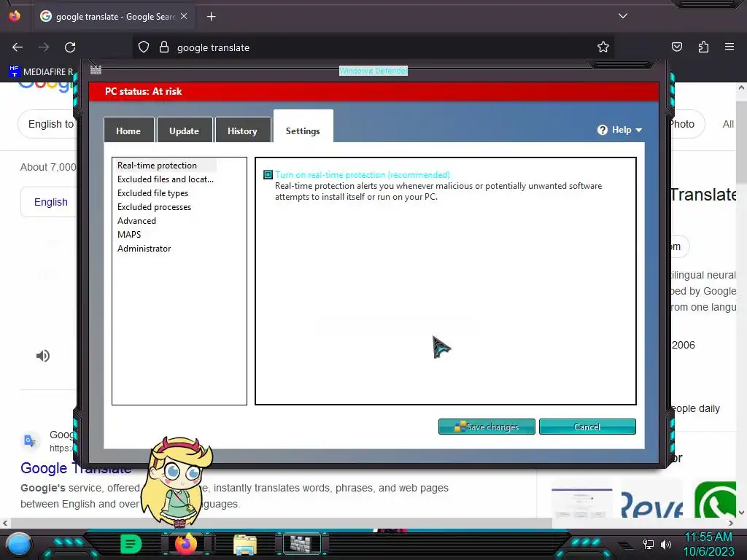Click page horizontal scrollbar left arrow
This screenshot has width=747, height=560.
pos(5,523)
